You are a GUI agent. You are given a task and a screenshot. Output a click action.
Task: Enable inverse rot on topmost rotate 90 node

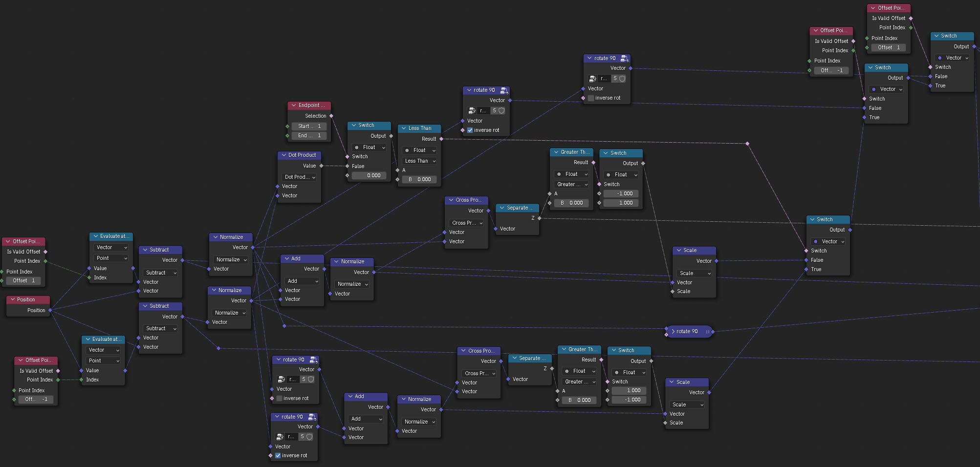(x=591, y=98)
